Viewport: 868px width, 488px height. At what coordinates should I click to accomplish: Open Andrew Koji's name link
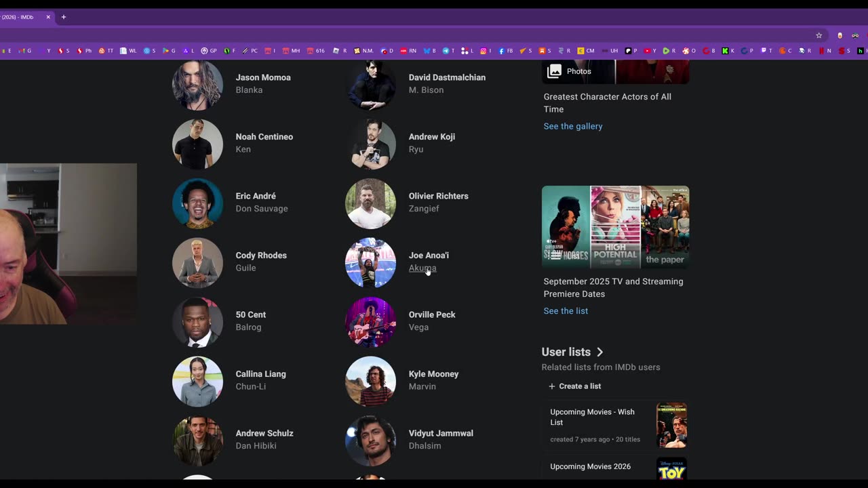click(x=432, y=137)
